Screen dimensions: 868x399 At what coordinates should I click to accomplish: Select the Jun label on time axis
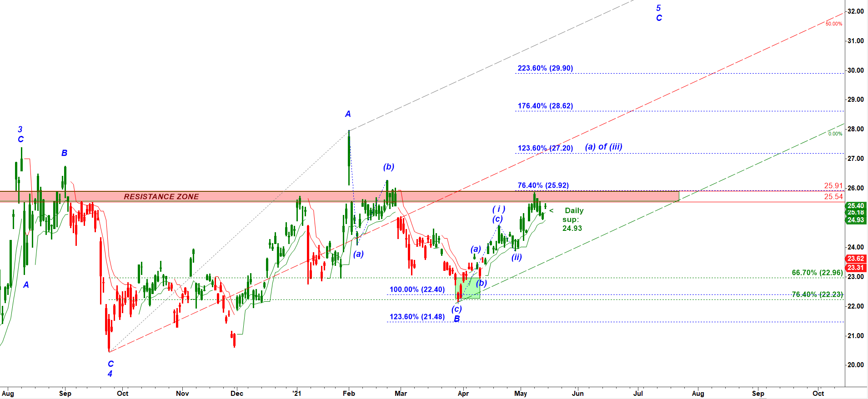(x=578, y=394)
